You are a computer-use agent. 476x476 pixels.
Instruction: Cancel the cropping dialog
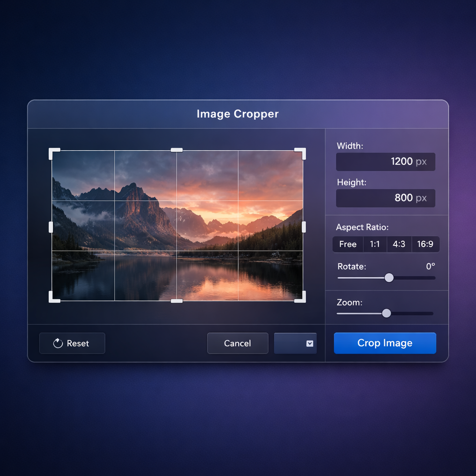pos(238,344)
